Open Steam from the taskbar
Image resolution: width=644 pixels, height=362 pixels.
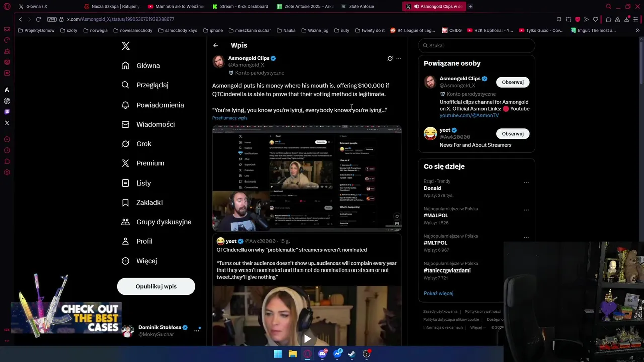point(352,354)
